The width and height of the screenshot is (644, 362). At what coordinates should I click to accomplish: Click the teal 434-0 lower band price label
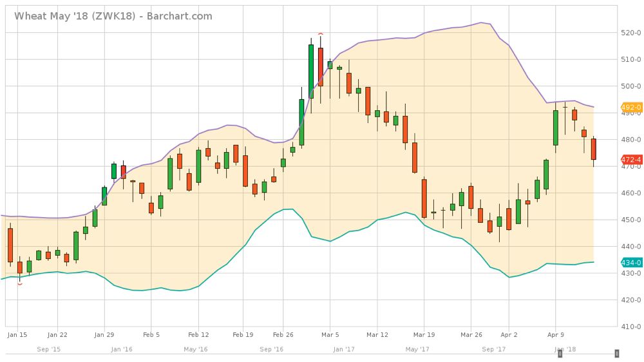tap(631, 263)
